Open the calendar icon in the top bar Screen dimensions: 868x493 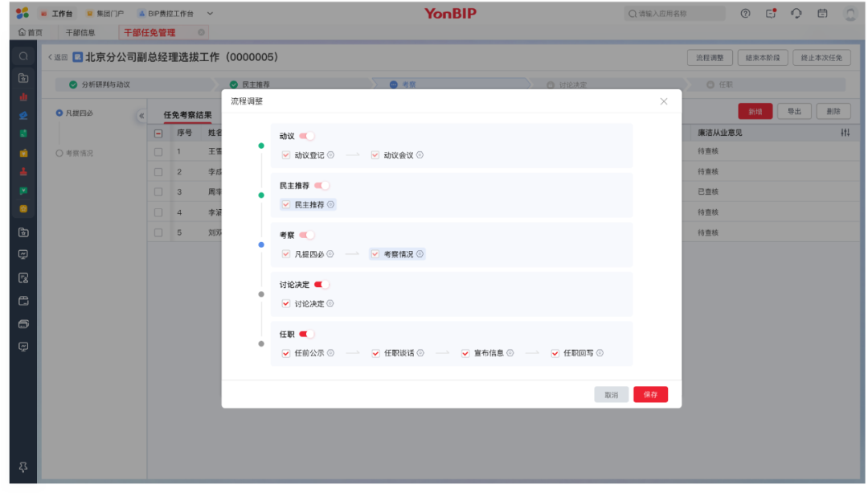pos(822,13)
